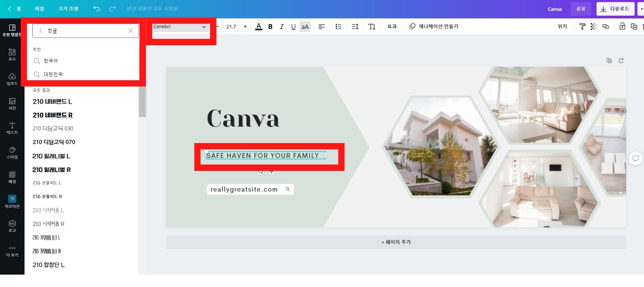The height and width of the screenshot is (287, 644).
Task: Open the Photos (사진) sidebar tab
Action: (x=12, y=104)
